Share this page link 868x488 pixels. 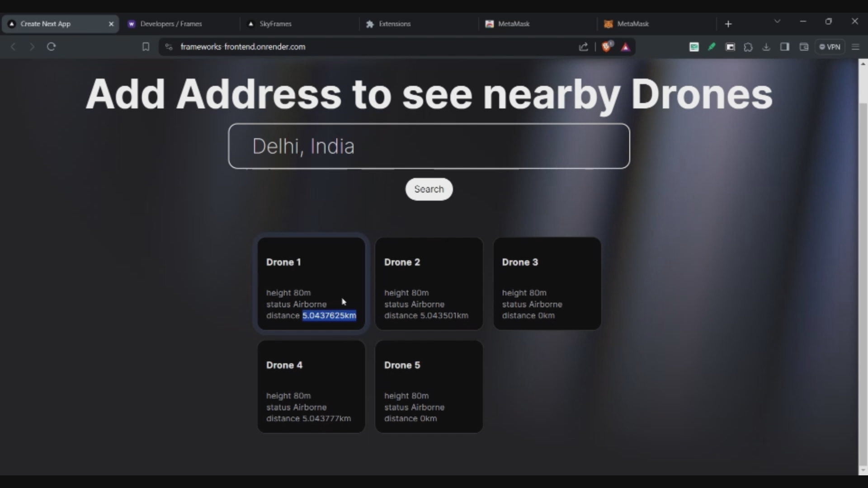click(x=584, y=47)
